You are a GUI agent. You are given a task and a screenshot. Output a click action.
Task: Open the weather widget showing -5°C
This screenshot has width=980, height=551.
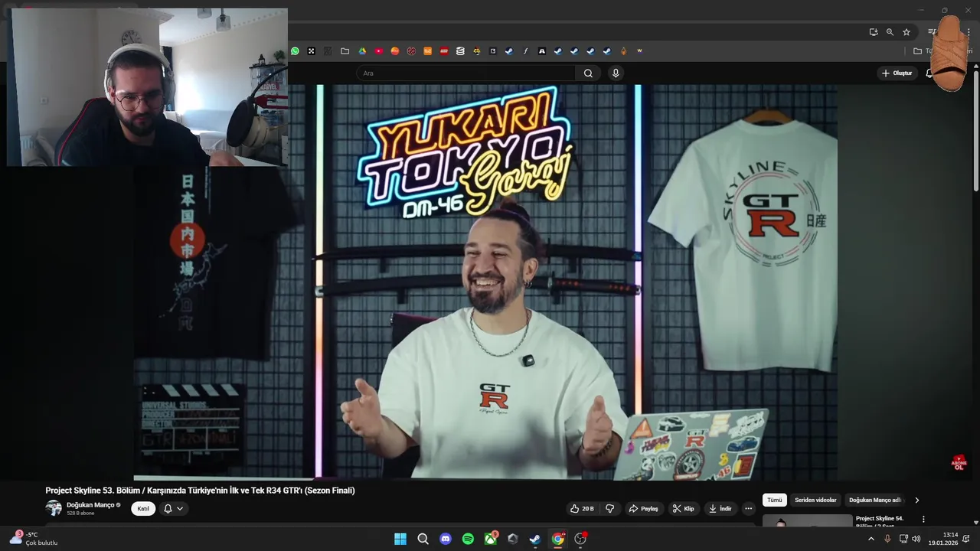pyautogui.click(x=33, y=539)
